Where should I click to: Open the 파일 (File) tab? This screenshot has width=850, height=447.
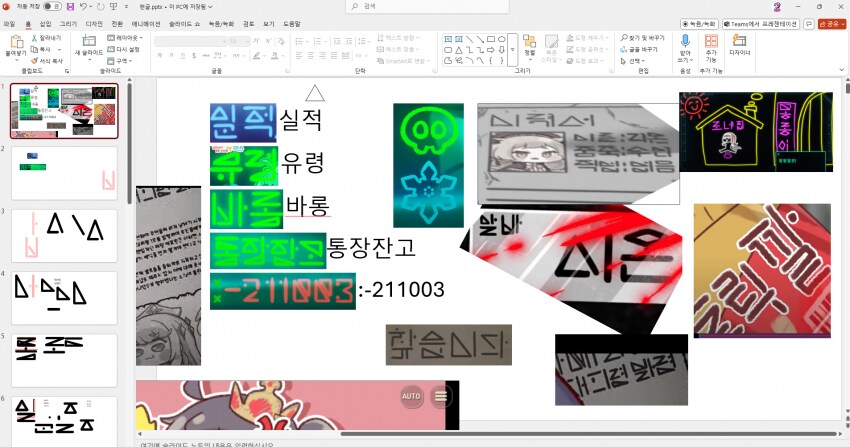9,24
